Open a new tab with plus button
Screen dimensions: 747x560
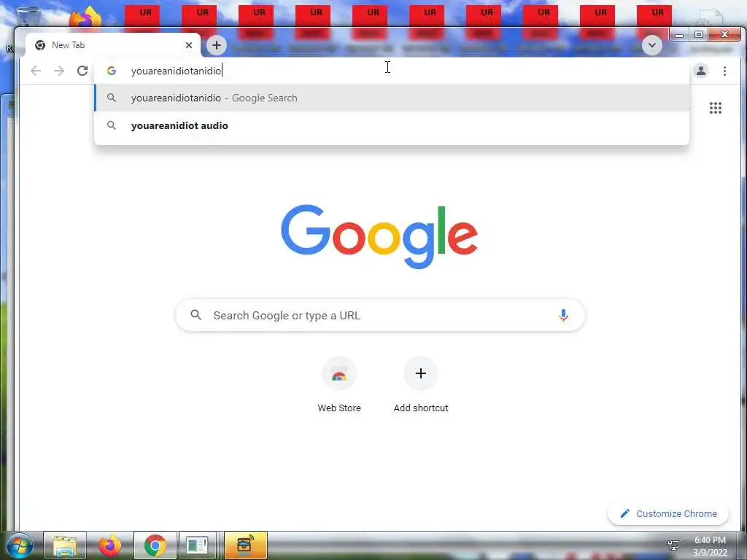[216, 45]
